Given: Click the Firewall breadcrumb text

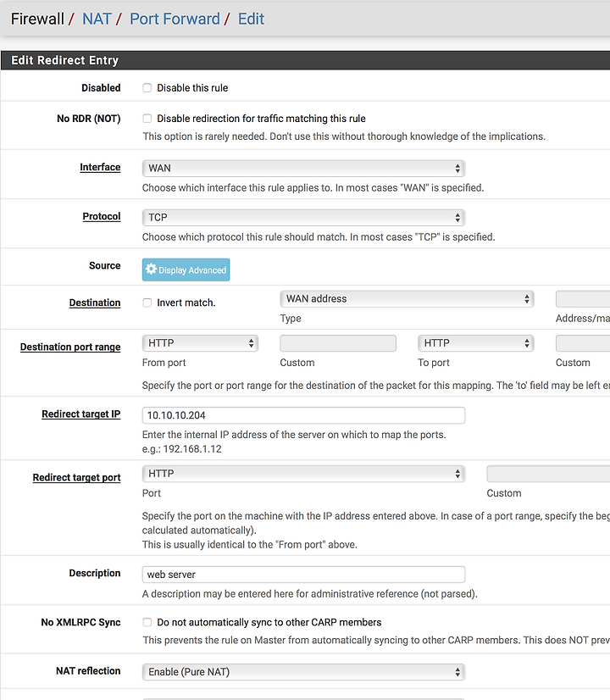Looking at the screenshot, I should pyautogui.click(x=37, y=19).
